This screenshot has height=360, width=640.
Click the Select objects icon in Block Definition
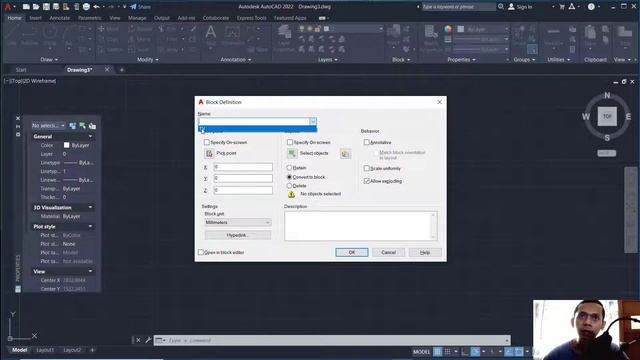(292, 153)
